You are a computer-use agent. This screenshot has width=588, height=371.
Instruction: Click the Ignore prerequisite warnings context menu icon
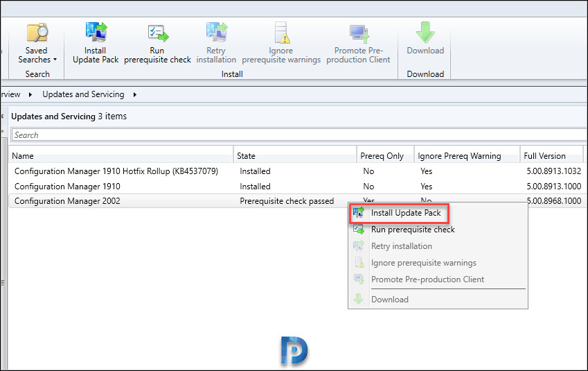[x=359, y=263]
